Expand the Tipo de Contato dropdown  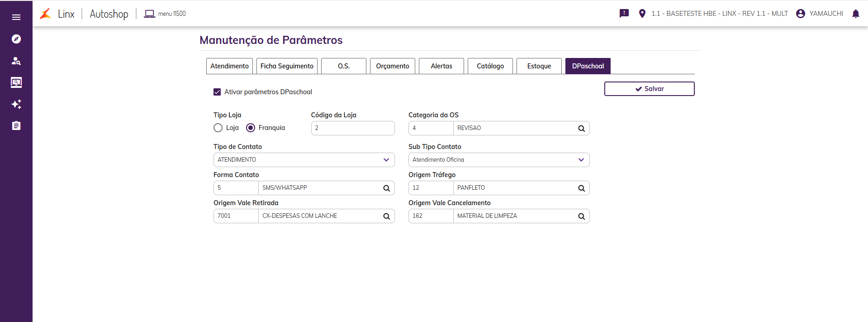[x=304, y=160]
